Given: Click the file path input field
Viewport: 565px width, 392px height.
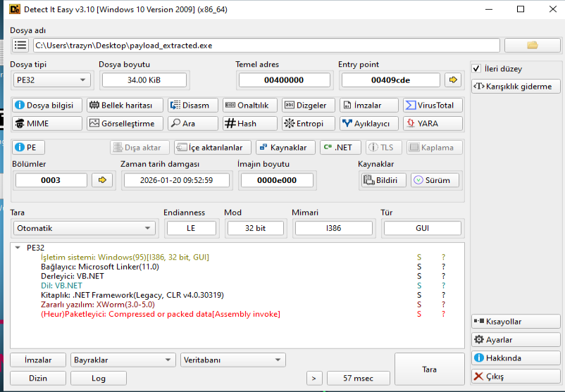Looking at the screenshot, I should tap(266, 45).
